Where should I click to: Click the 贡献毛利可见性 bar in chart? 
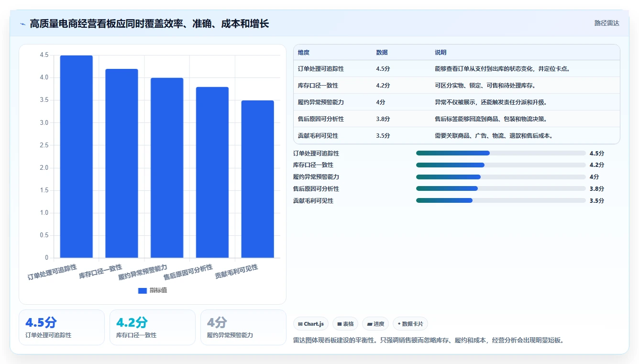(257, 179)
